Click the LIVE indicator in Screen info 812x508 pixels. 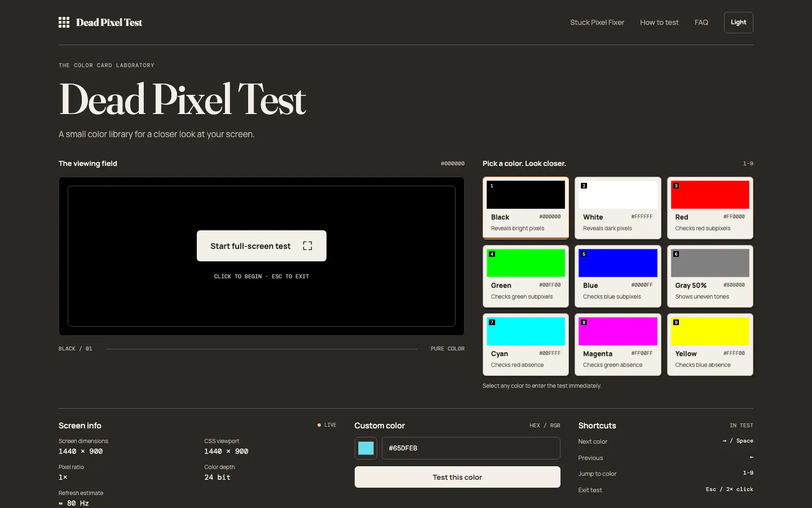[x=327, y=425]
